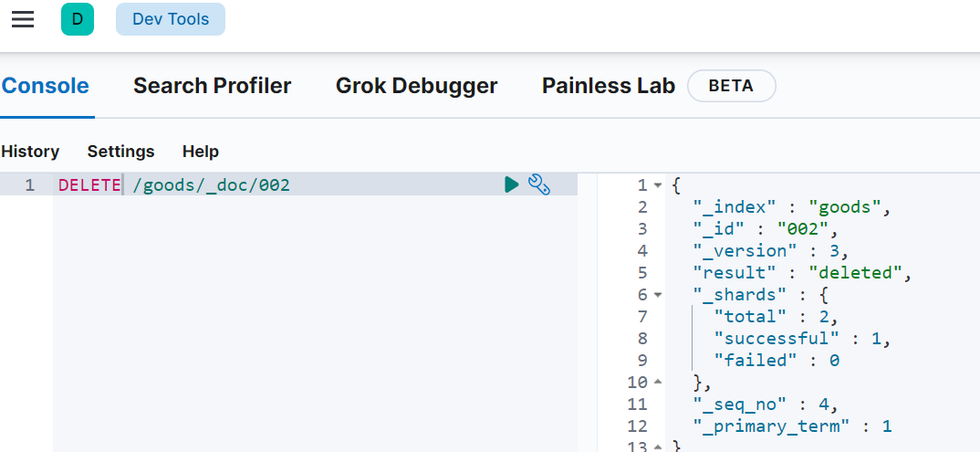Open the hamburger navigation menu
This screenshot has height=452, width=980.
(x=23, y=19)
